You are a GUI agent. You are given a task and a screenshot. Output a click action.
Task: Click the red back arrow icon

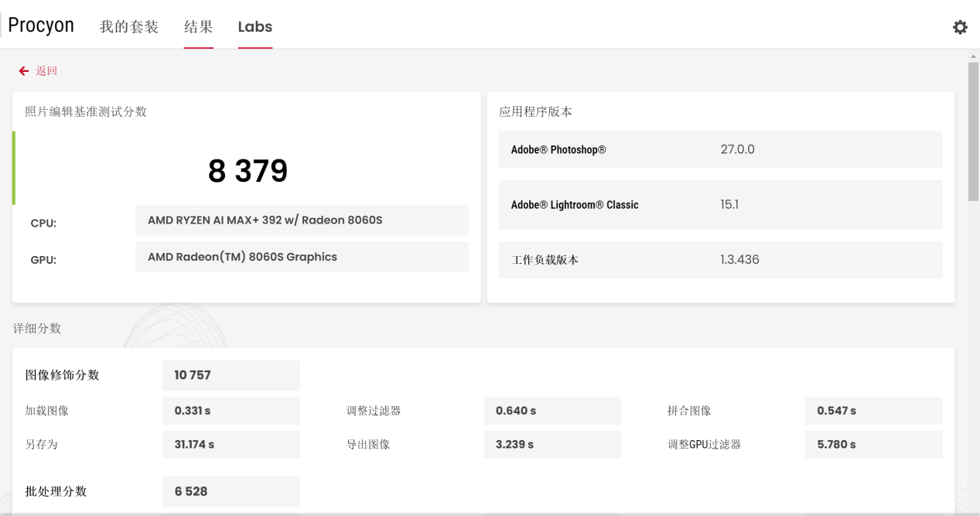[x=24, y=71]
